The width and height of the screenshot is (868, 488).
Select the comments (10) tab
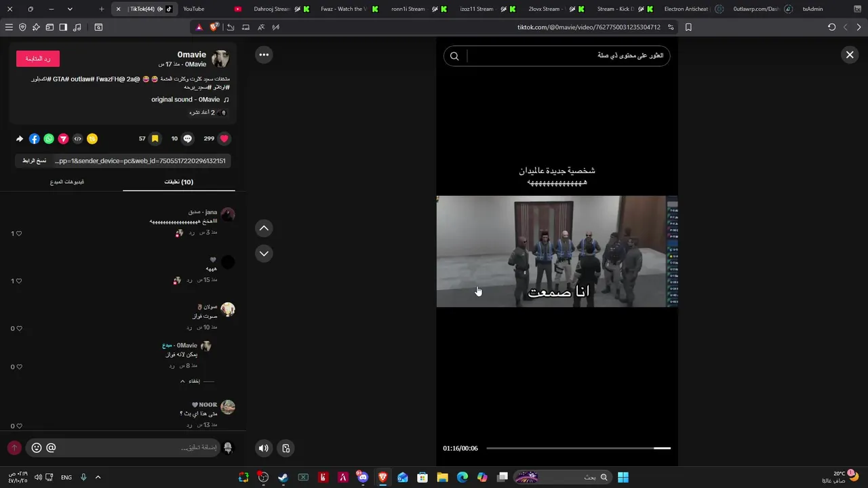pyautogui.click(x=179, y=182)
